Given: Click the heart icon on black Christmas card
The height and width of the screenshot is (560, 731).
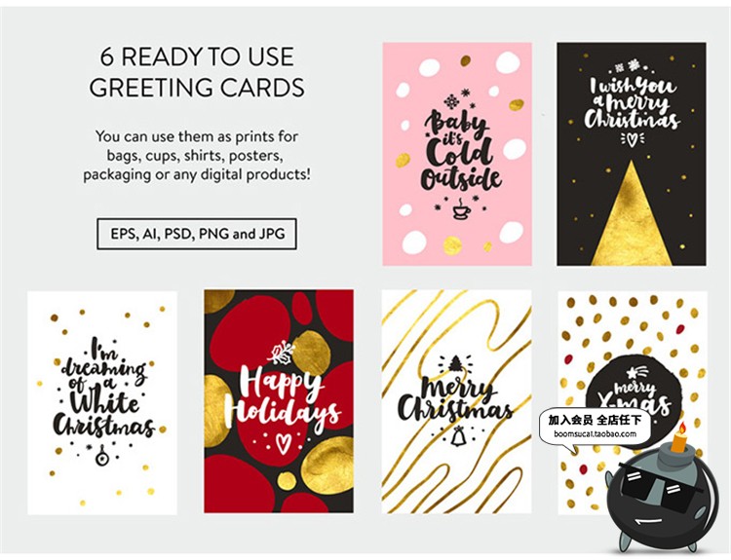Looking at the screenshot, I should click(632, 138).
